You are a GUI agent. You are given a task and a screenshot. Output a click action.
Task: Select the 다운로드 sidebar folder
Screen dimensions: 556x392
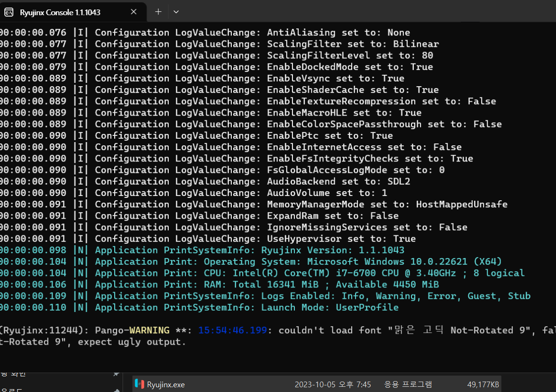tap(11, 390)
